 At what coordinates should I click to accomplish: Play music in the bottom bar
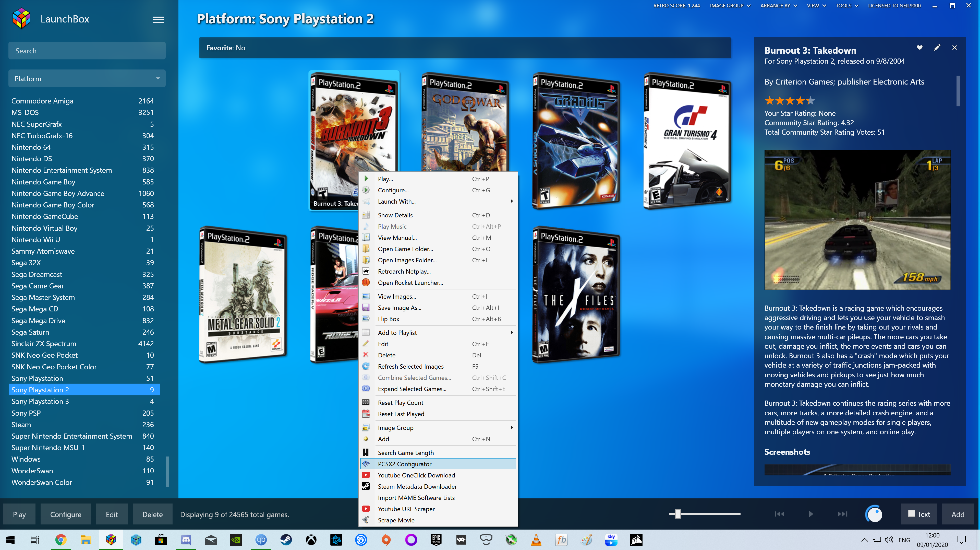click(x=811, y=514)
